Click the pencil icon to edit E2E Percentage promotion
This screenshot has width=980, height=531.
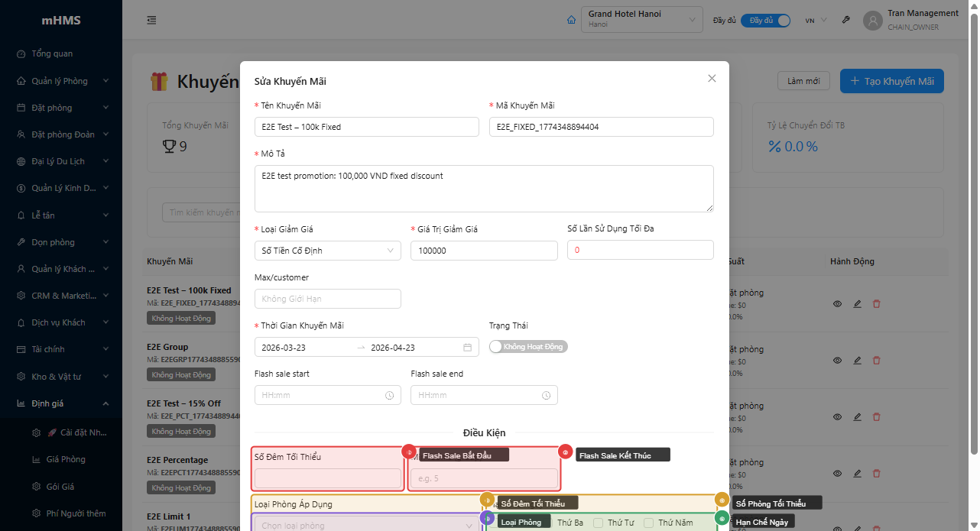[857, 473]
